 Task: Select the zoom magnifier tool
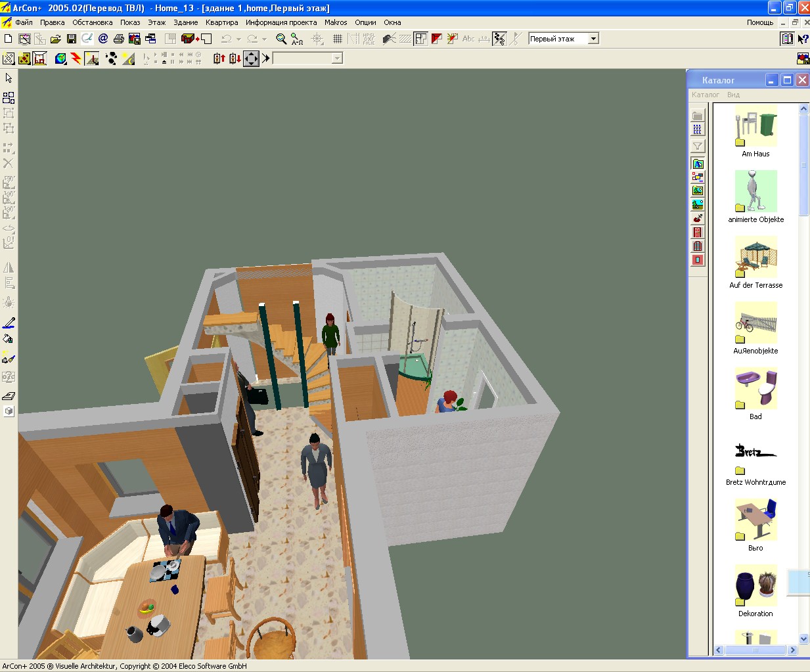click(281, 39)
